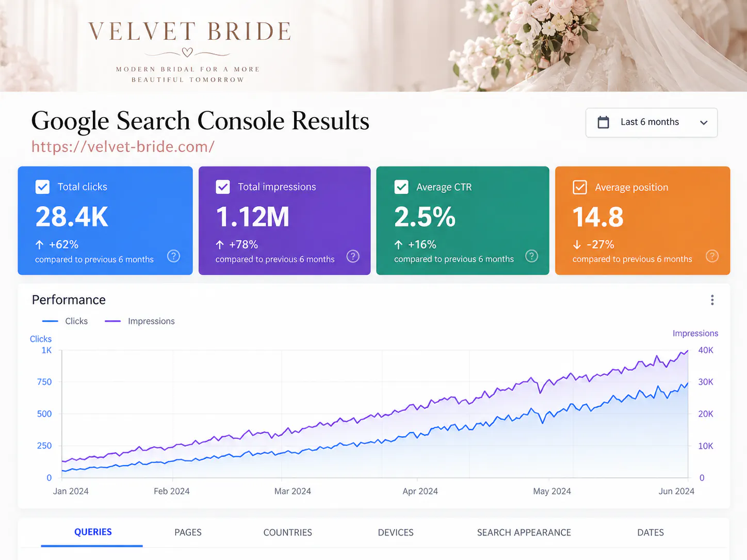
Task: Toggle the Clicks series in chart legend
Action: (x=65, y=321)
